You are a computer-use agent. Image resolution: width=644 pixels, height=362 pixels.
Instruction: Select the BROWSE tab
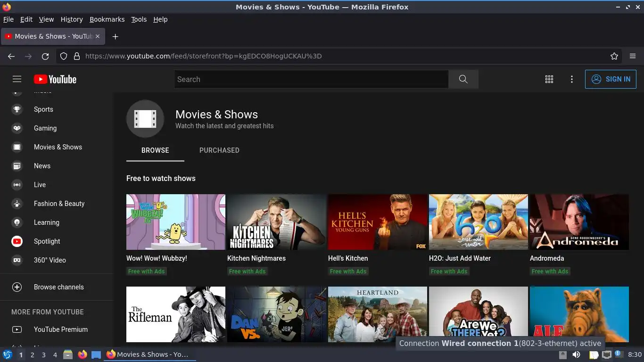(155, 150)
